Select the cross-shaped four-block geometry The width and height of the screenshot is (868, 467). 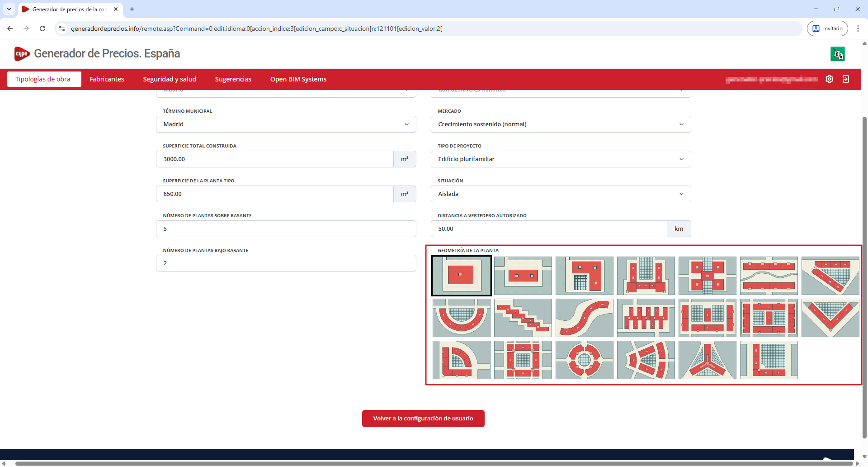[707, 276]
